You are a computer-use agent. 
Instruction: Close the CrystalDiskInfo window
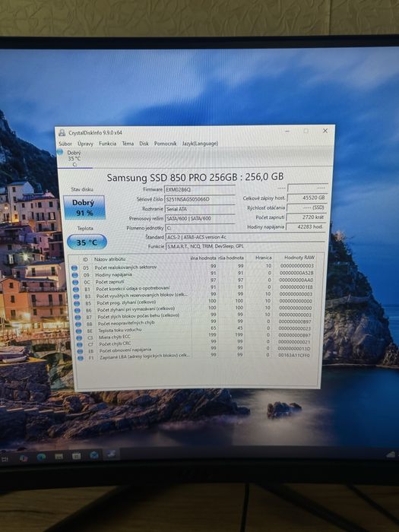coord(325,131)
